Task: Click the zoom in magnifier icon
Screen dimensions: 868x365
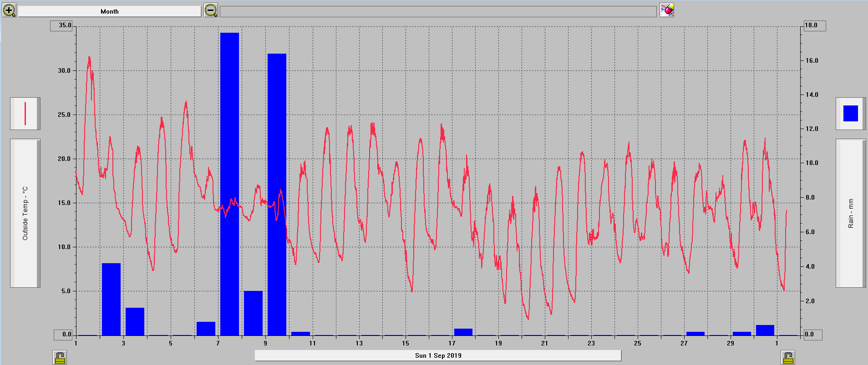Action: click(x=9, y=10)
